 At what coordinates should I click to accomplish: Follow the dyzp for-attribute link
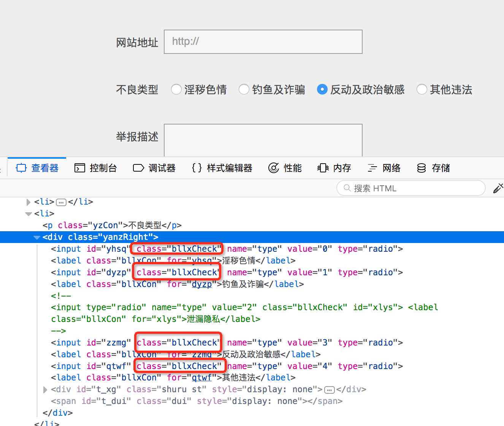pyautogui.click(x=202, y=284)
